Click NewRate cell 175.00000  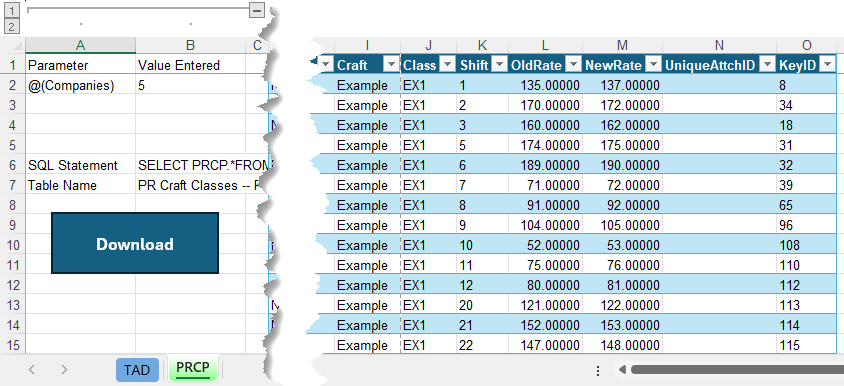(622, 145)
